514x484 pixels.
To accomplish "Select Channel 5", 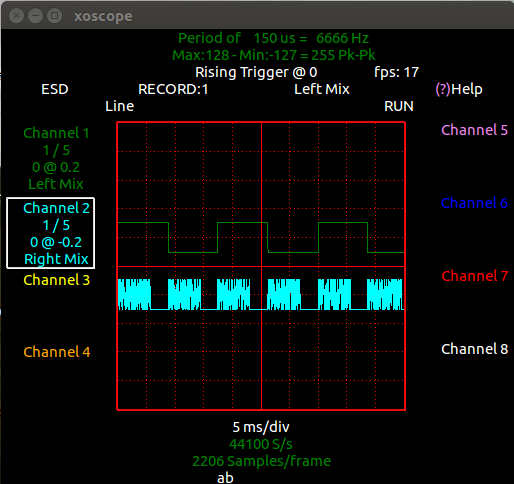I will click(474, 130).
